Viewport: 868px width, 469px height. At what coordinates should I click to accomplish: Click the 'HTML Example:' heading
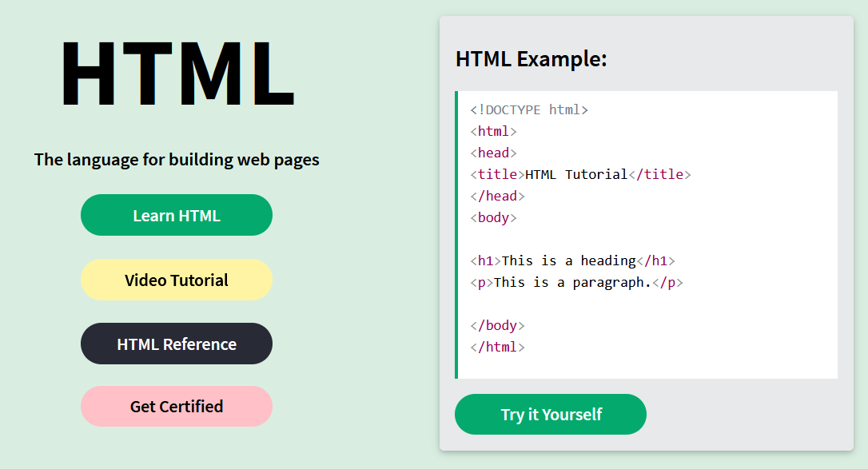point(531,59)
